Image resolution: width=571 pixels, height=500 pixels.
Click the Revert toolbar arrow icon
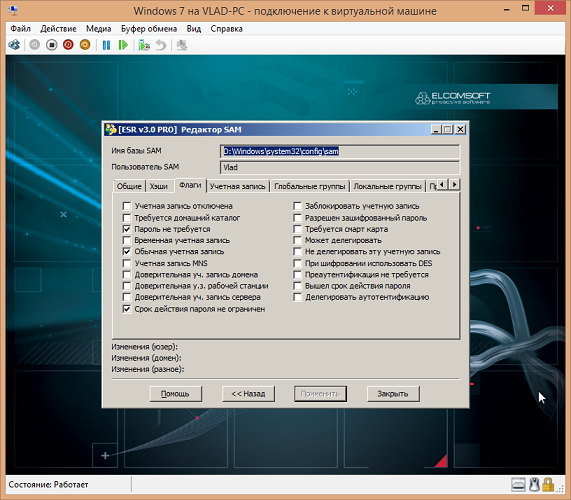pyautogui.click(x=161, y=45)
